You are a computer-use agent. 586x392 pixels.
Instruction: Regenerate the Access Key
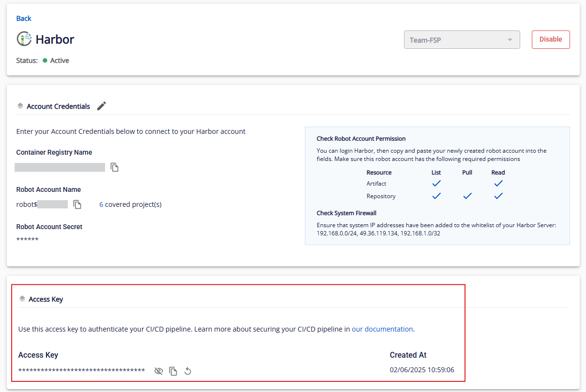click(188, 371)
